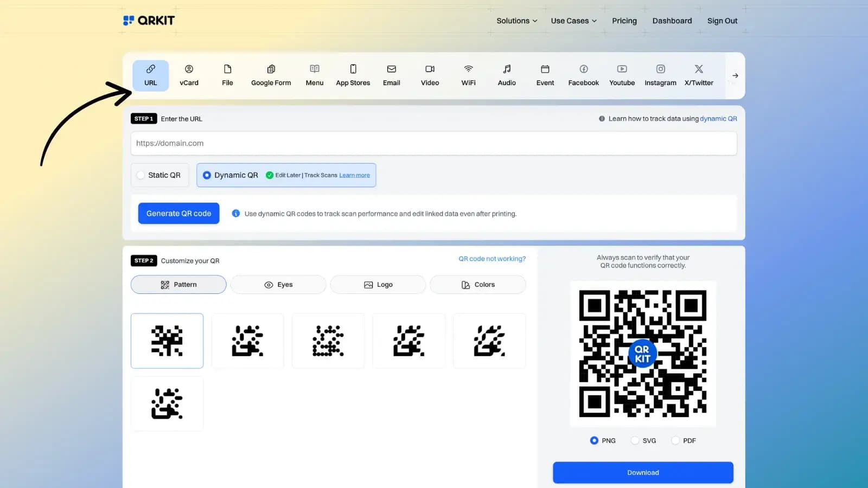This screenshot has width=868, height=488.
Task: Switch to the Eyes customization tab
Action: click(x=278, y=284)
